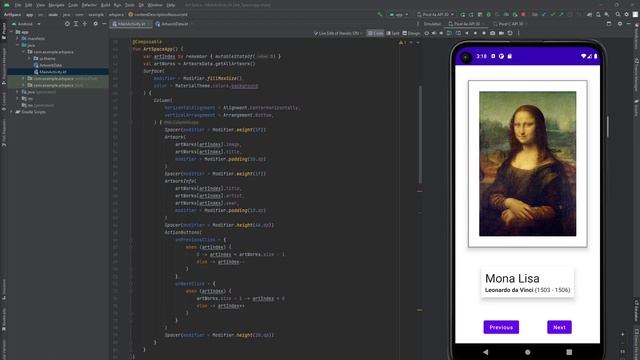Select Pixel 4a API 30 emulator tab
This screenshot has height=360, width=640.
pos(467,24)
